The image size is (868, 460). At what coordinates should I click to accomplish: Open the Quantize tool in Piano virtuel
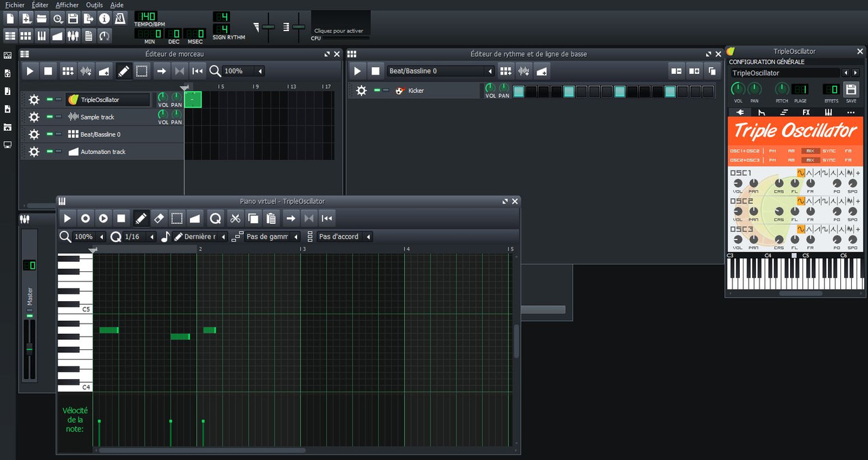tap(215, 218)
